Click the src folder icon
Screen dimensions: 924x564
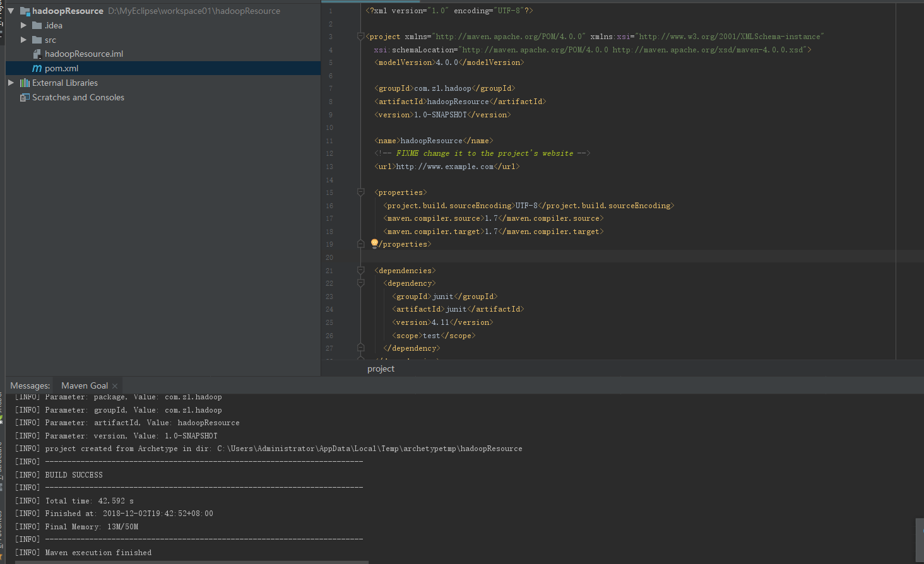37,40
